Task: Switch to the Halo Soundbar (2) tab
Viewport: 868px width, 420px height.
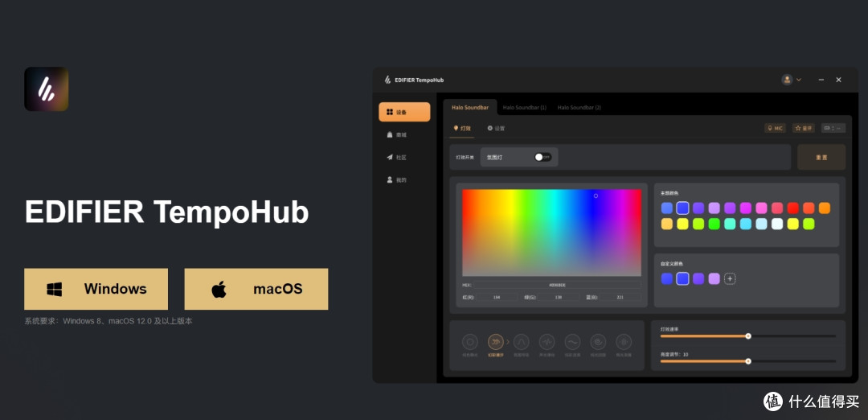Action: [579, 108]
